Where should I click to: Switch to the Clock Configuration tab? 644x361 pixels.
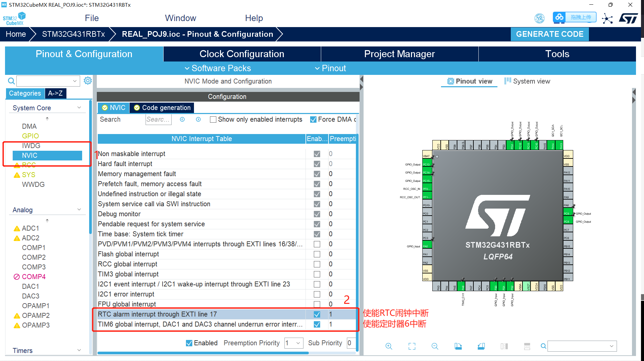tap(241, 54)
